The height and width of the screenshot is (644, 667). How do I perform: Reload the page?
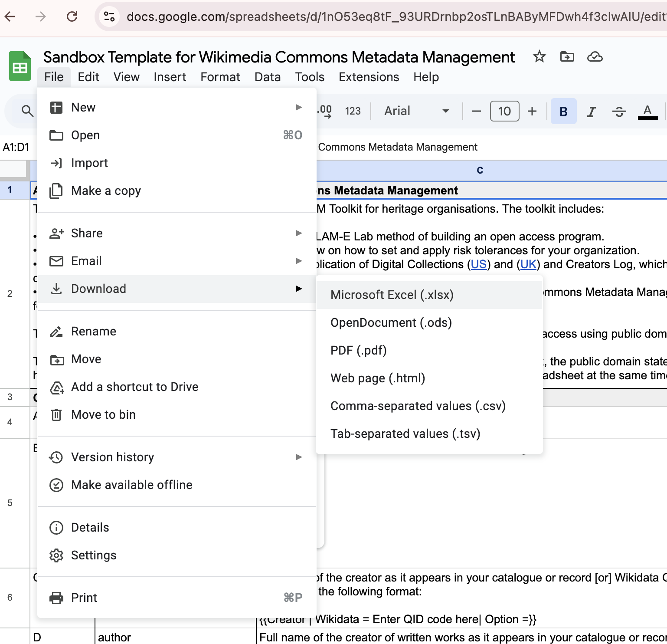[x=72, y=16]
